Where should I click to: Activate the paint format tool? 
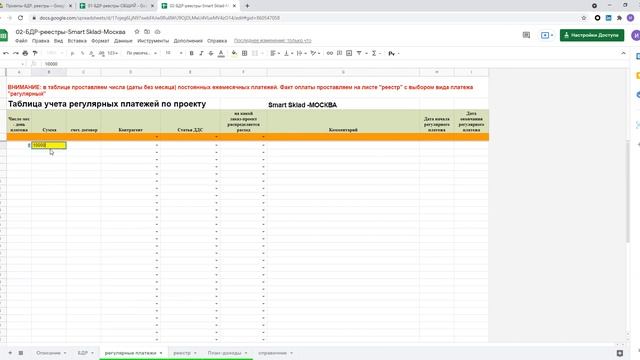(35, 53)
